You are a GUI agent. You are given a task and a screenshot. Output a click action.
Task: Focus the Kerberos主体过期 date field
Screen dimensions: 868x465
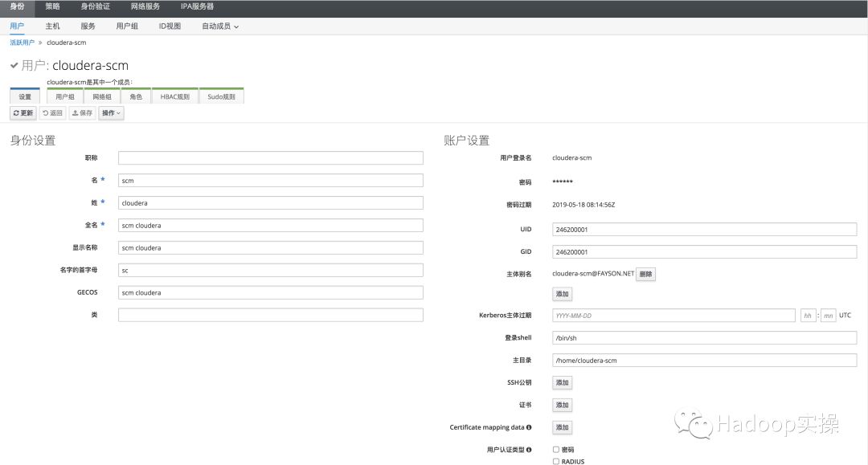674,316
